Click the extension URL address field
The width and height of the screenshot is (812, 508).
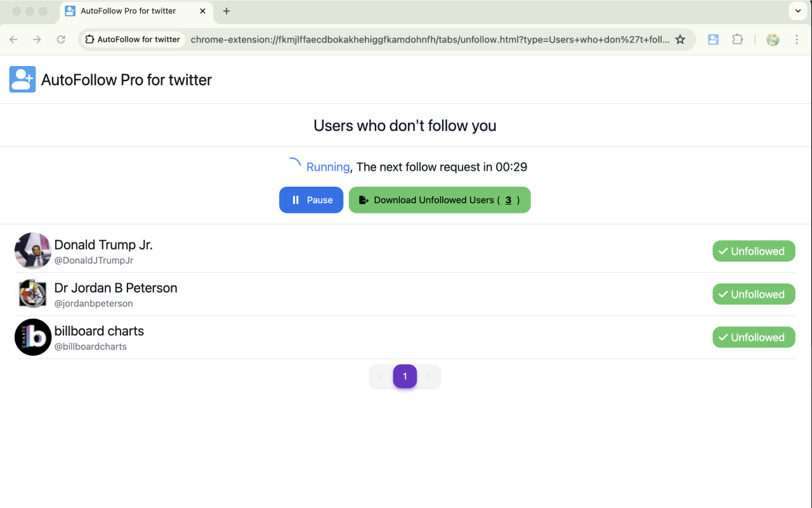(x=429, y=39)
